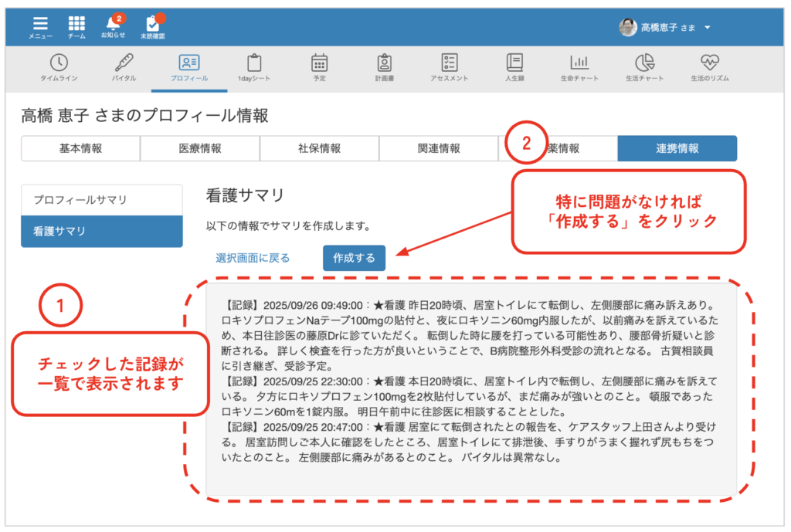Image resolution: width=791 pixels, height=532 pixels.
Task: Open the アセスメント checklist icon
Action: [450, 63]
